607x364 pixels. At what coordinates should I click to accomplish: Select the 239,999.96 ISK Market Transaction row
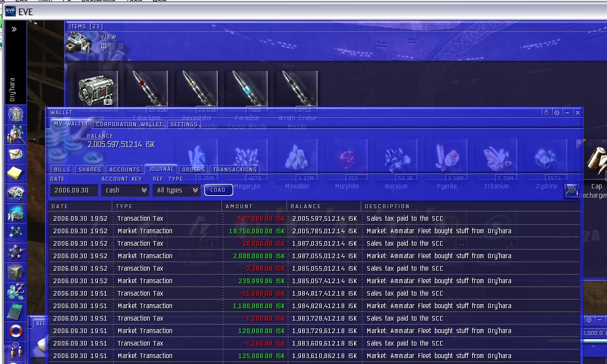click(314, 281)
